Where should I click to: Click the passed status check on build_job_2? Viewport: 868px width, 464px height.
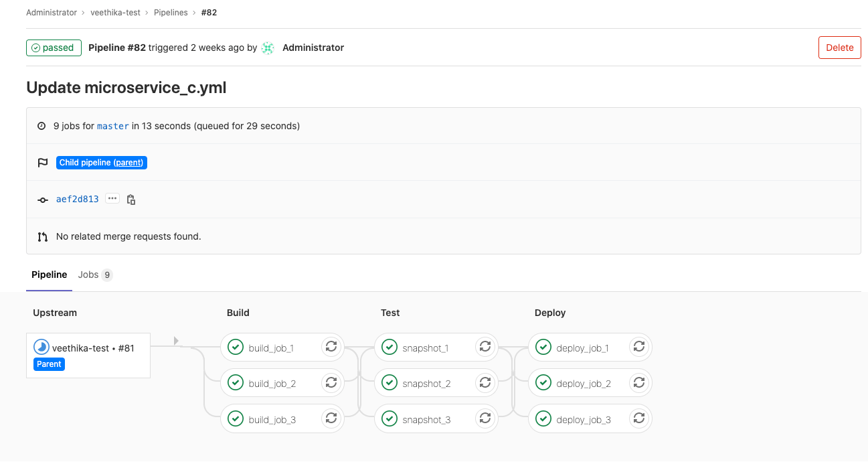click(235, 382)
